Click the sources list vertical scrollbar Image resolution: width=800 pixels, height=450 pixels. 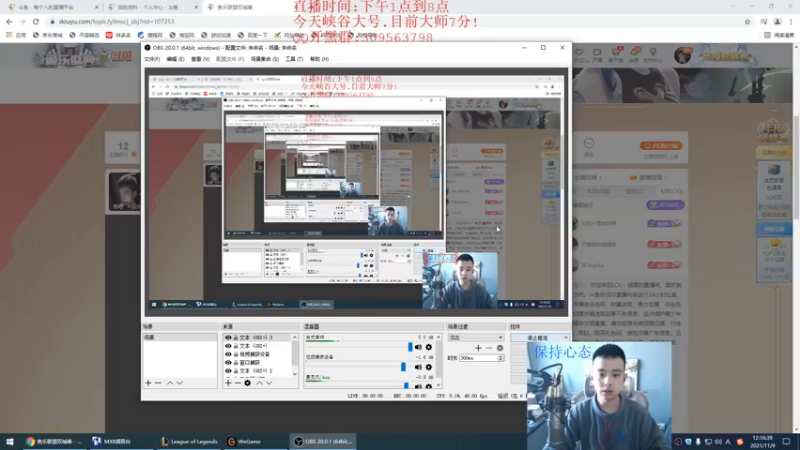[295, 354]
